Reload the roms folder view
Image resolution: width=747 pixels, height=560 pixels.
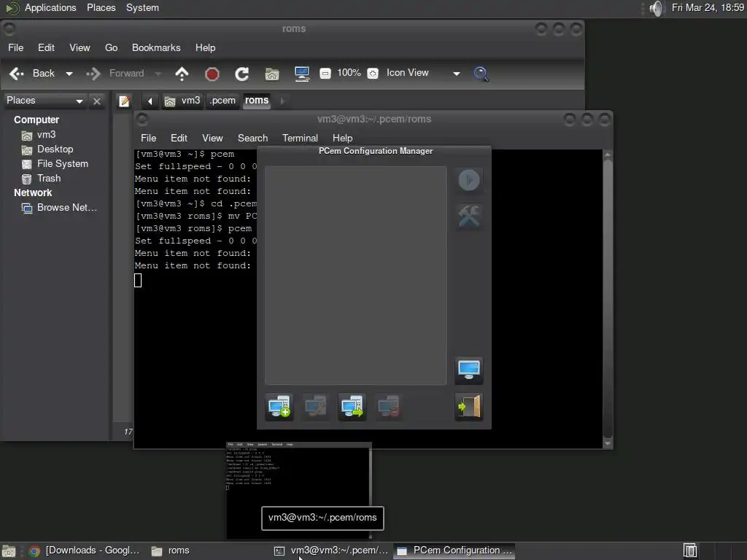[242, 74]
